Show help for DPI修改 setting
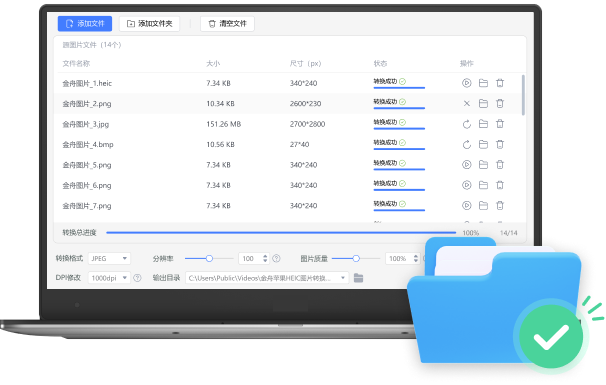This screenshot has height=385, width=606. [x=137, y=278]
